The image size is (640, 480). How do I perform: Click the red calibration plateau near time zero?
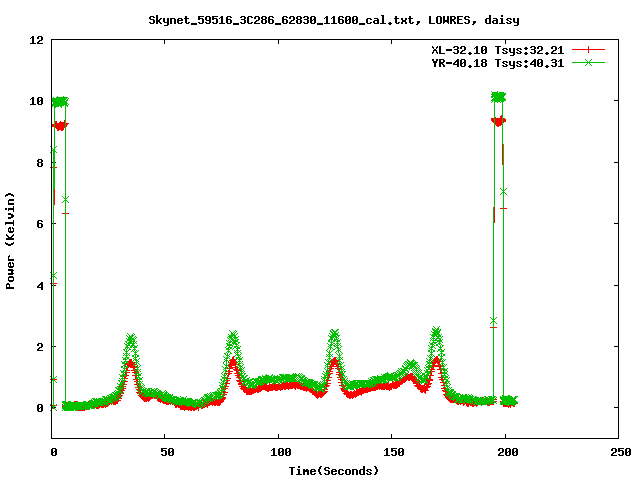coord(60,126)
